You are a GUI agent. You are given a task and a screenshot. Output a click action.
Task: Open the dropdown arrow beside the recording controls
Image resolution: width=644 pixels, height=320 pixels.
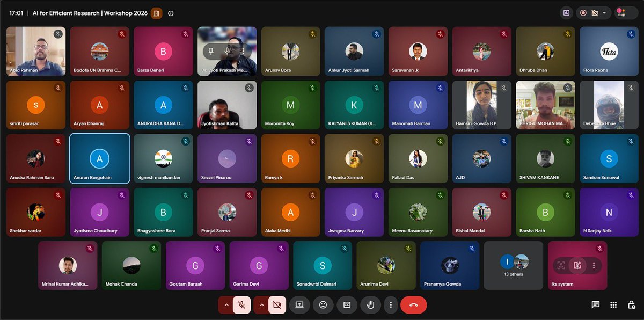(x=604, y=13)
